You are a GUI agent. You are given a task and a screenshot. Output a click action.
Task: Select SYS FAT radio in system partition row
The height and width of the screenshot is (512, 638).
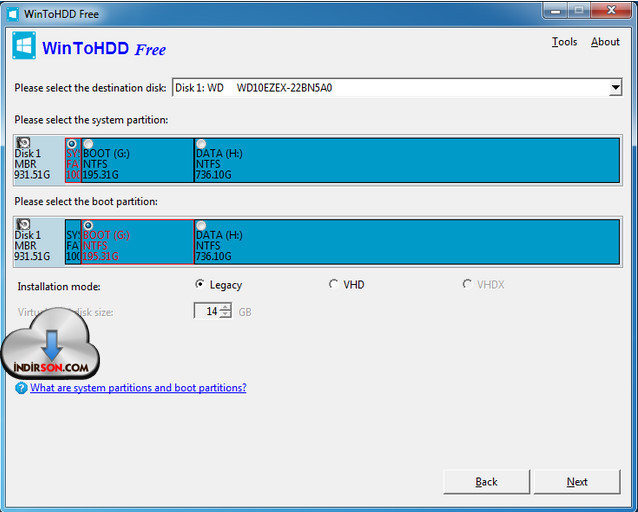pos(72,144)
